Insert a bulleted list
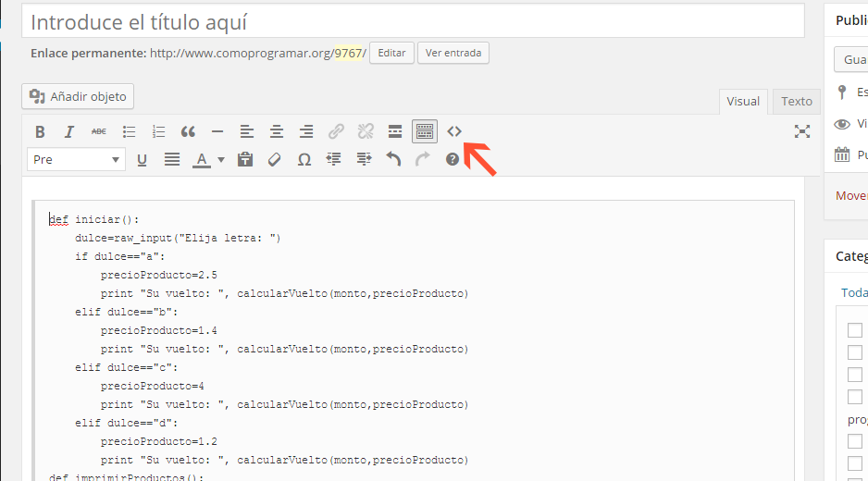This screenshot has height=481, width=868. pyautogui.click(x=129, y=131)
